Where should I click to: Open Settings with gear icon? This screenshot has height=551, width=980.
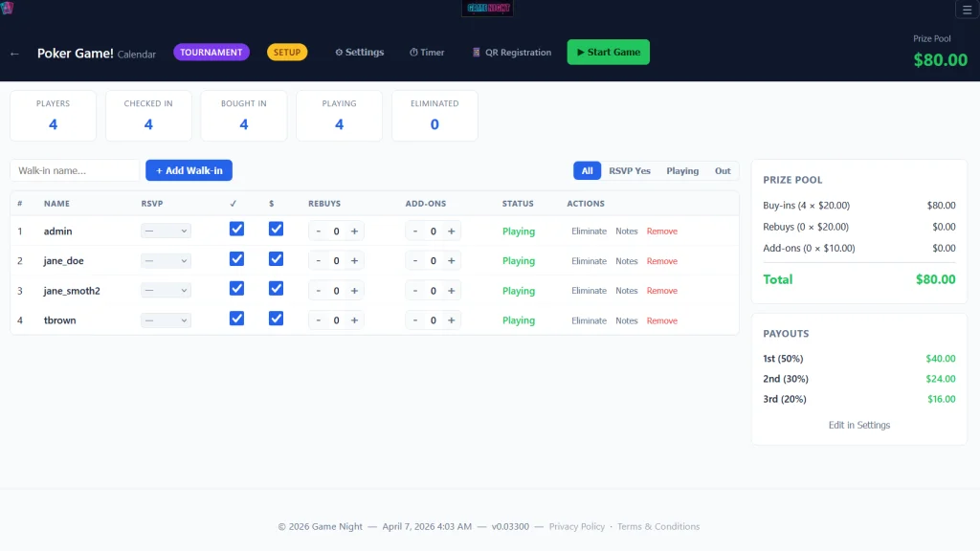click(360, 52)
